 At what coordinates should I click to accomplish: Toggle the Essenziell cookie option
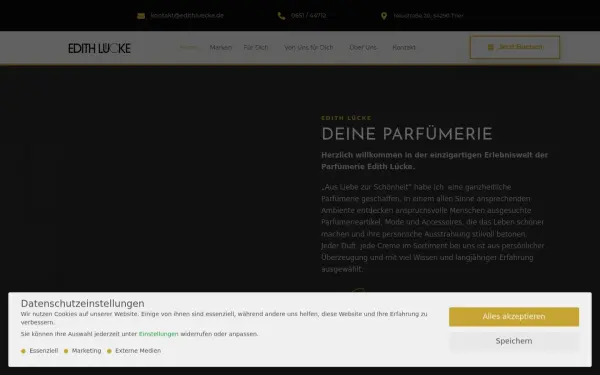coord(39,351)
